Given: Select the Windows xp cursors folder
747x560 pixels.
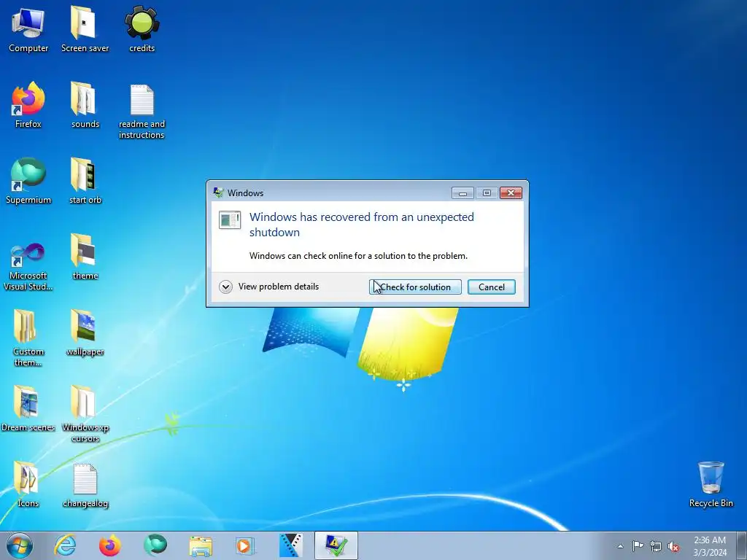Looking at the screenshot, I should [85, 414].
